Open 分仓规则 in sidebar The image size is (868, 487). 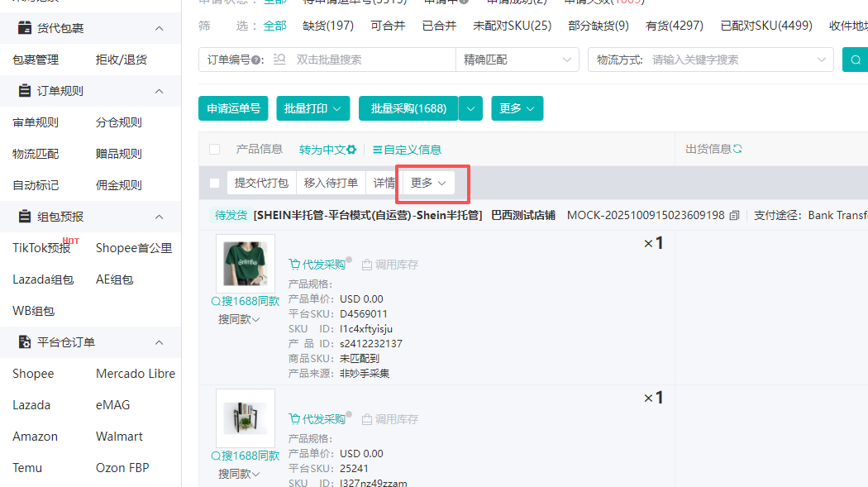coord(118,122)
